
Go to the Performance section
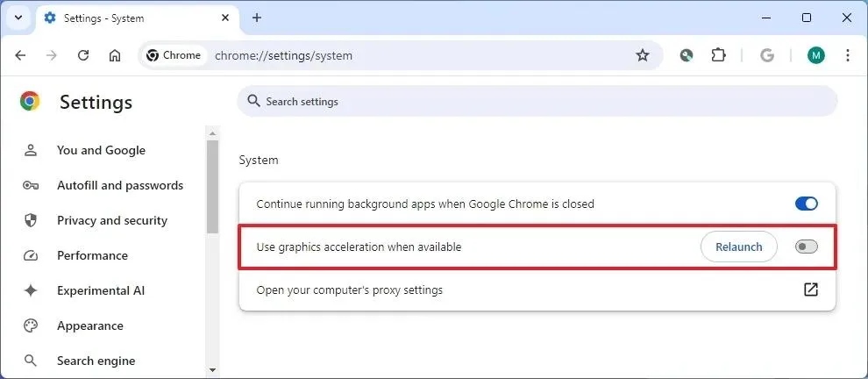pos(92,255)
